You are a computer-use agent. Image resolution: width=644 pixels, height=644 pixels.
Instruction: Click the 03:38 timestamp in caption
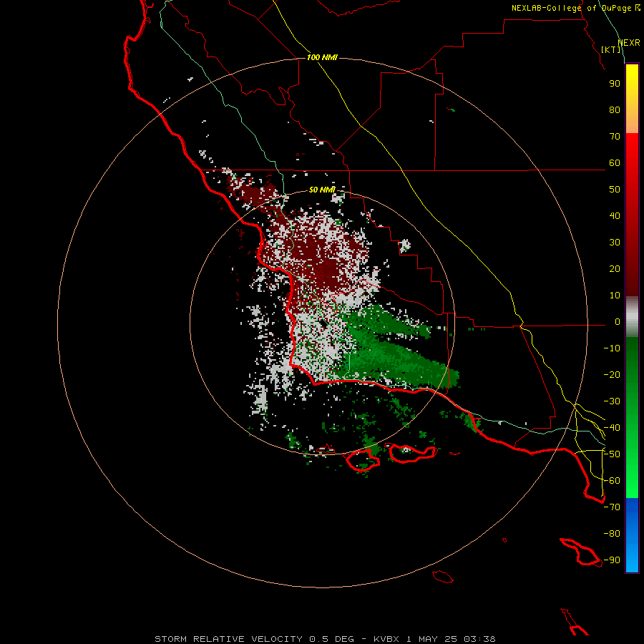479,639
